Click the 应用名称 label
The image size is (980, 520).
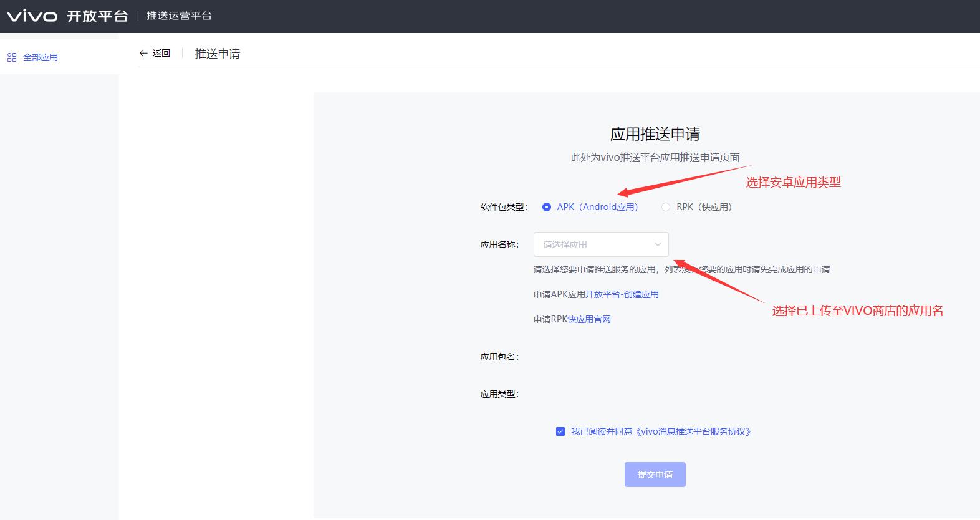499,244
